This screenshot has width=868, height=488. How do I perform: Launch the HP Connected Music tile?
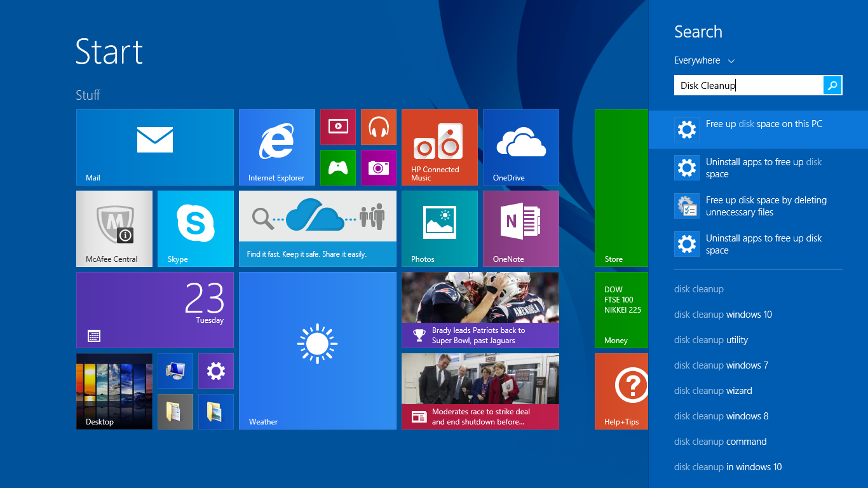440,147
